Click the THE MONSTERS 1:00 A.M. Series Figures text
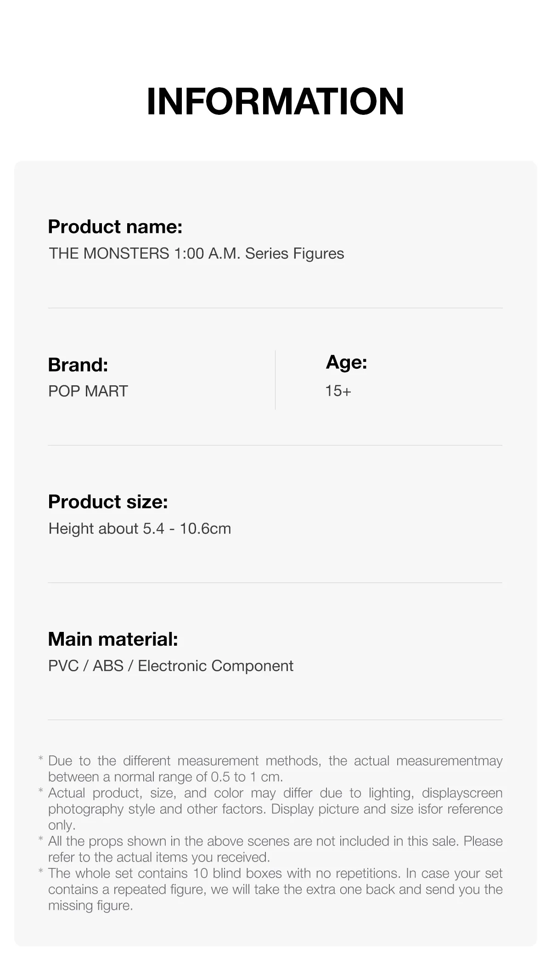 pyautogui.click(x=197, y=253)
